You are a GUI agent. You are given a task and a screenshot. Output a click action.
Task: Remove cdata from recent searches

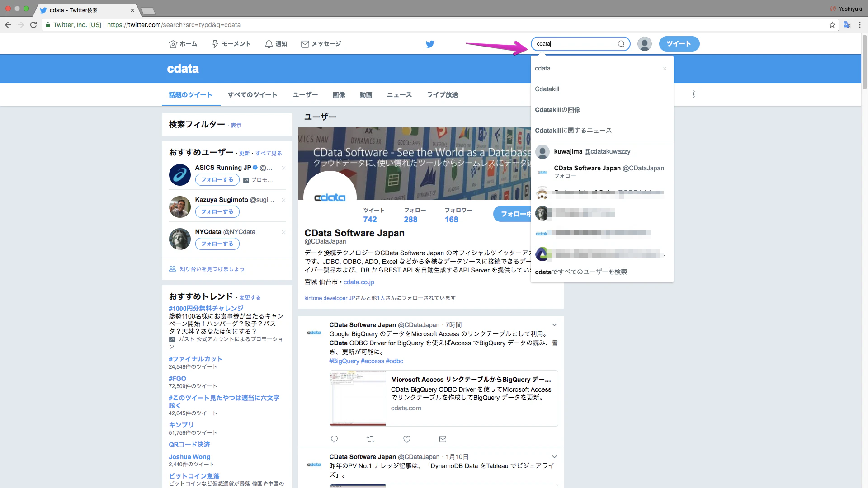point(665,69)
